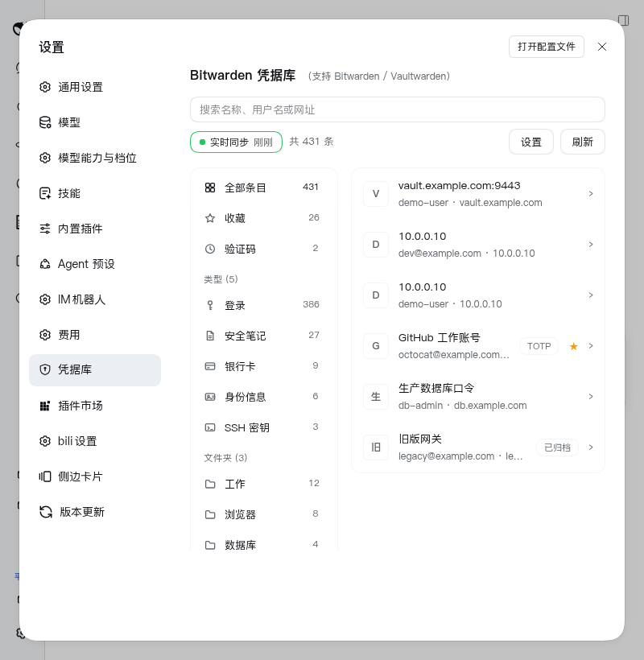Screen dimensions: 644x660
Task: Click the bili 设置 gear icon
Action: tap(45, 441)
